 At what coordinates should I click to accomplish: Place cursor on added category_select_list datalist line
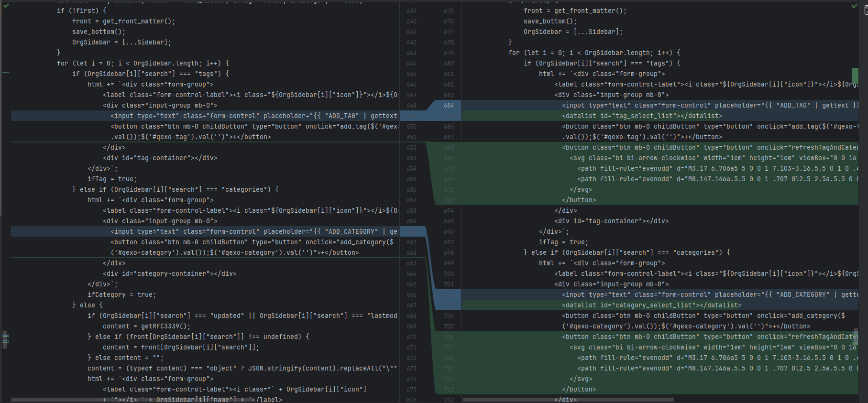coord(651,305)
